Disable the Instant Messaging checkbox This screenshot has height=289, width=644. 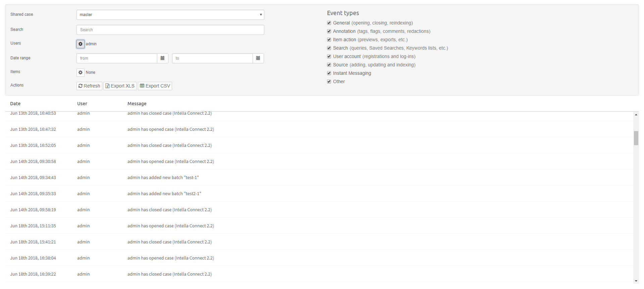(329, 73)
